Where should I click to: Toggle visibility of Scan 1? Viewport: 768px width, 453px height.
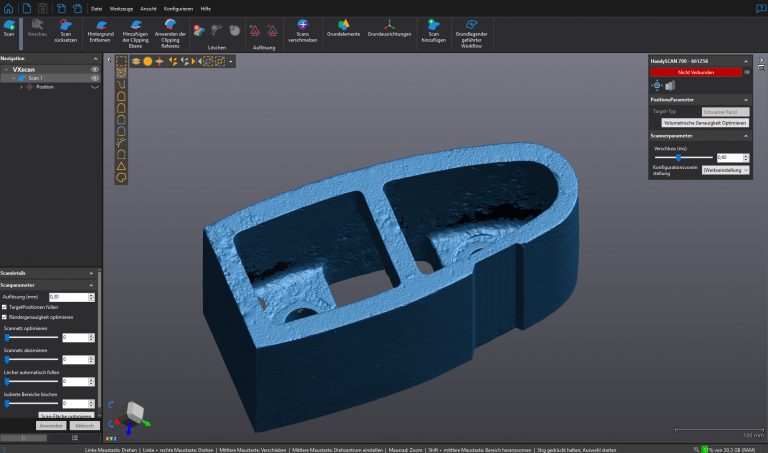(95, 78)
